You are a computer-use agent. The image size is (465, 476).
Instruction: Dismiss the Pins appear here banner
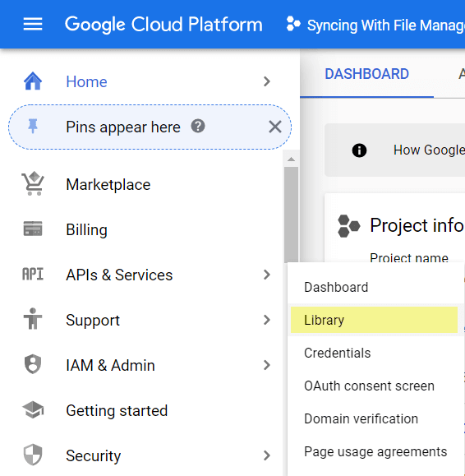275,127
